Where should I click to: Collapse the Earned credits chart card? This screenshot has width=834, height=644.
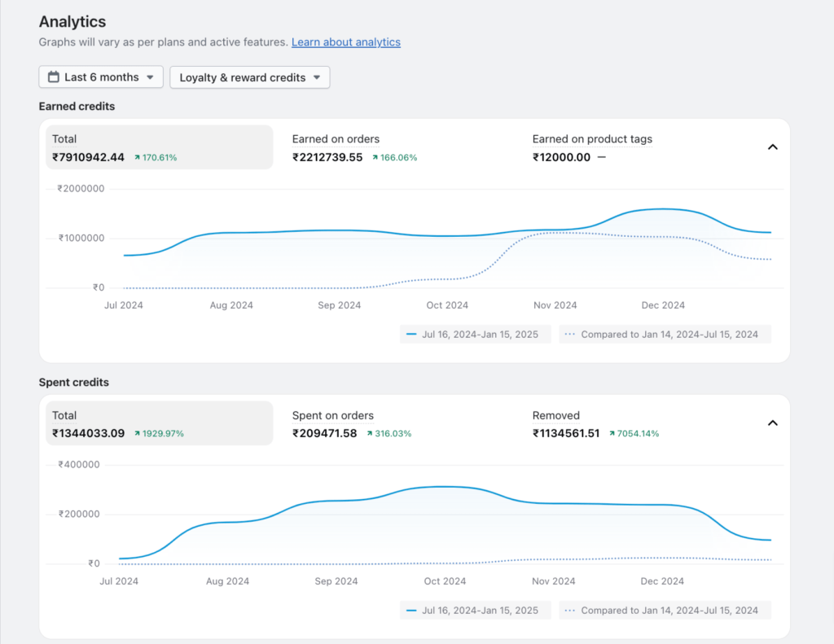[x=773, y=147]
